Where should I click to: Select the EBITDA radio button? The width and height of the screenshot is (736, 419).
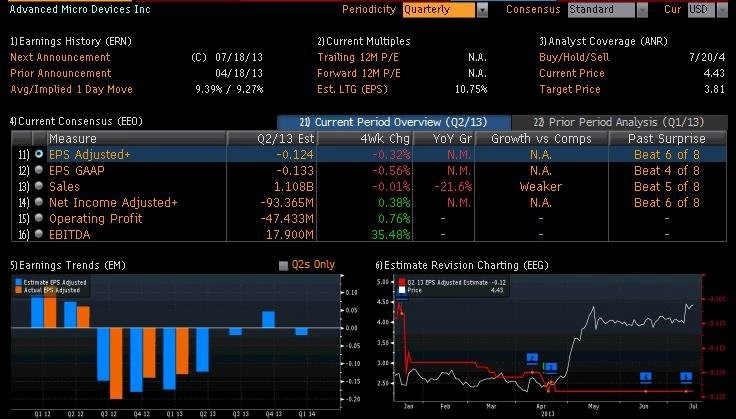click(38, 234)
